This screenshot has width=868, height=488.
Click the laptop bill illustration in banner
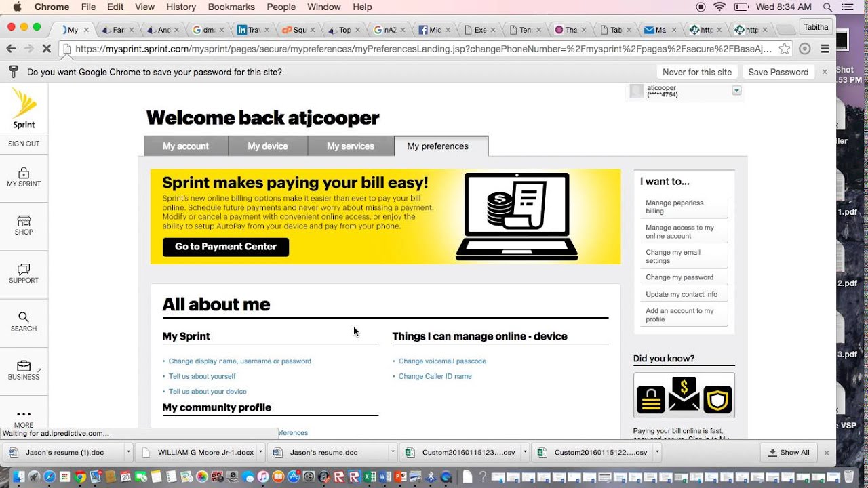[x=517, y=216]
